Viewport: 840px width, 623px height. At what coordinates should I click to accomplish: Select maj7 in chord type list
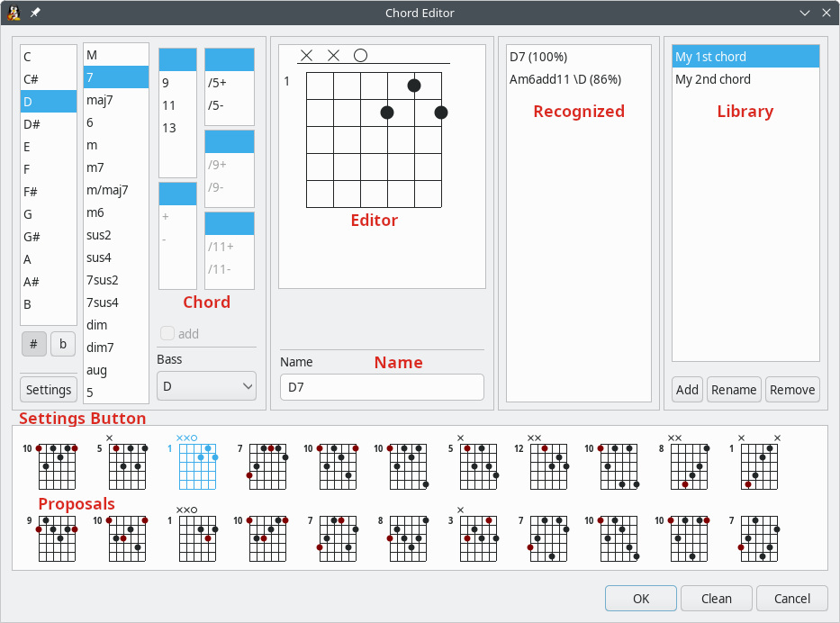(x=100, y=100)
